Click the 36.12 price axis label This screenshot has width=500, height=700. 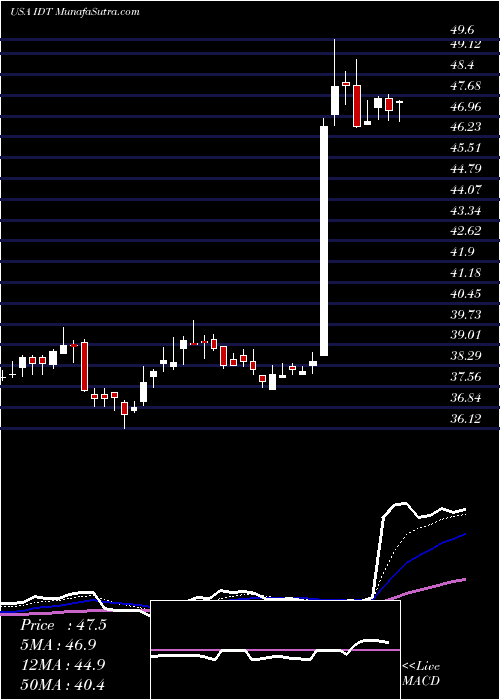click(466, 418)
